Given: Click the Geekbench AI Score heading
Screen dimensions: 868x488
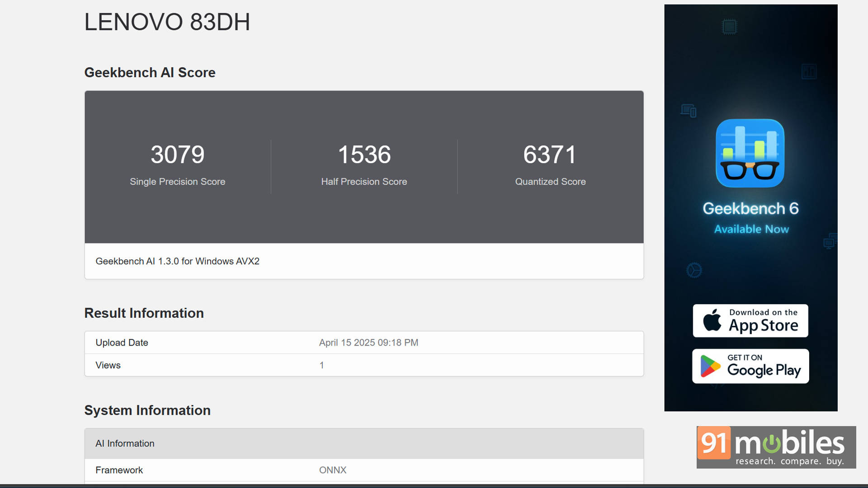Looking at the screenshot, I should coord(150,72).
